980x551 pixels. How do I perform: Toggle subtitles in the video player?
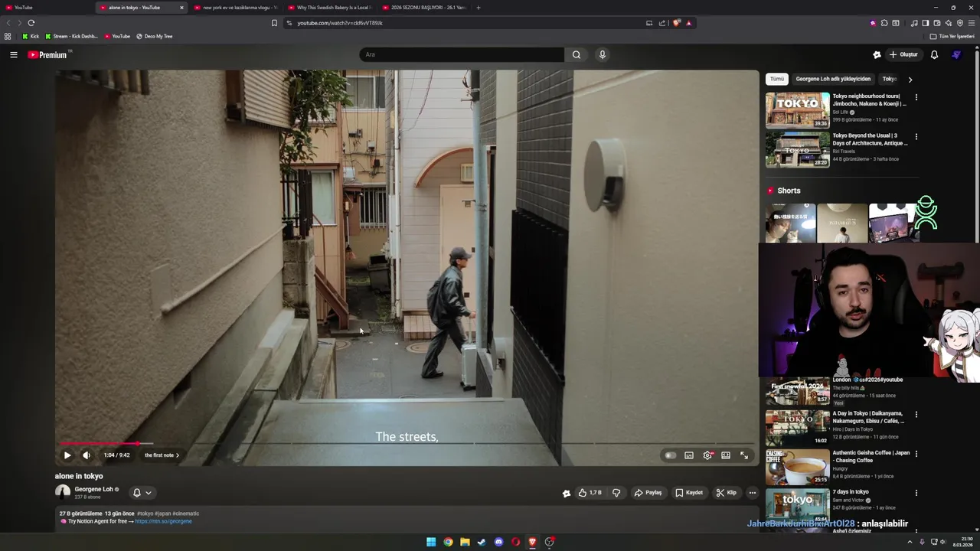point(689,455)
